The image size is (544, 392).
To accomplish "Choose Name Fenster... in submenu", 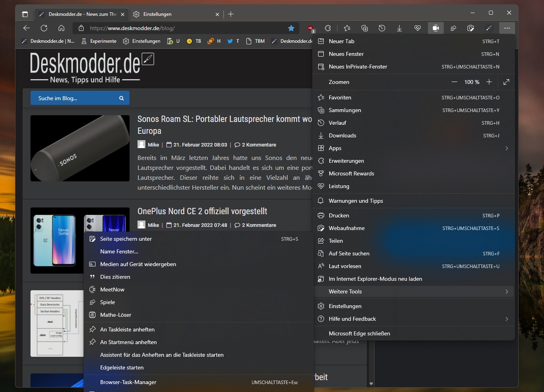I will point(199,251).
